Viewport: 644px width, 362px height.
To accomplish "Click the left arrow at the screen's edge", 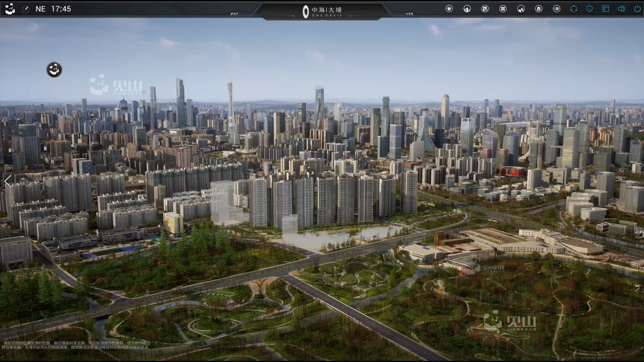I will 8,180.
